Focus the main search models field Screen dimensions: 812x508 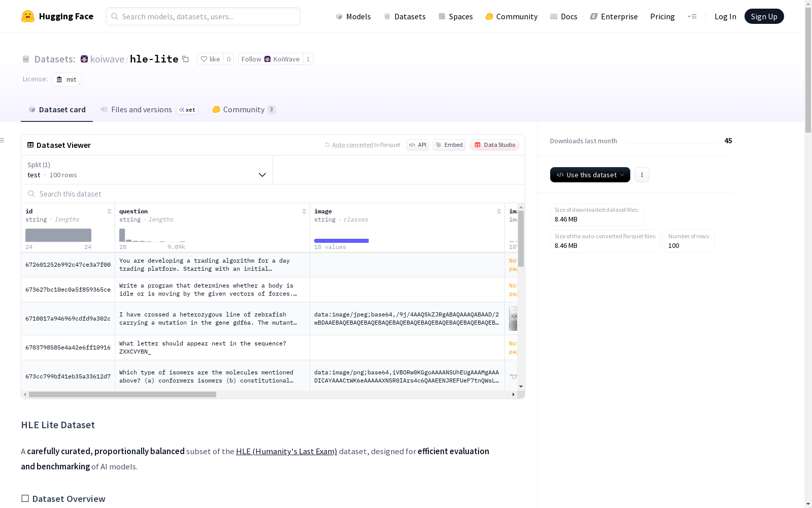point(203,16)
